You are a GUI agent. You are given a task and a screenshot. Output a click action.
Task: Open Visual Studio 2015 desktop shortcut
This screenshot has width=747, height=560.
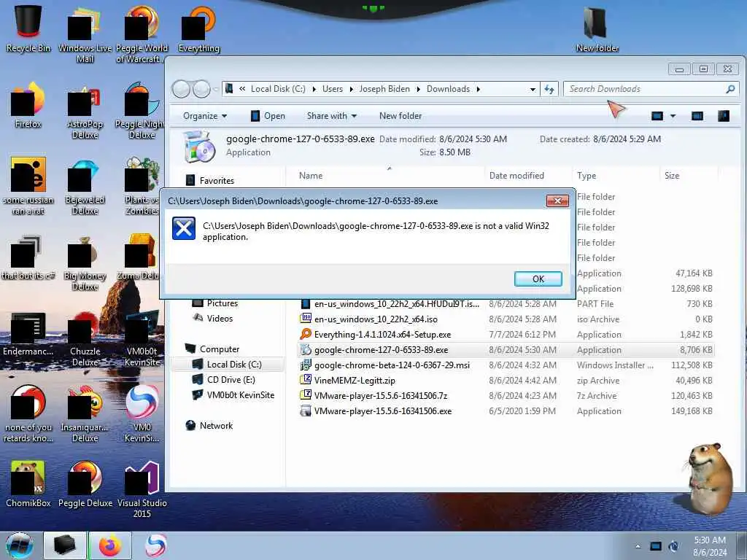142,489
